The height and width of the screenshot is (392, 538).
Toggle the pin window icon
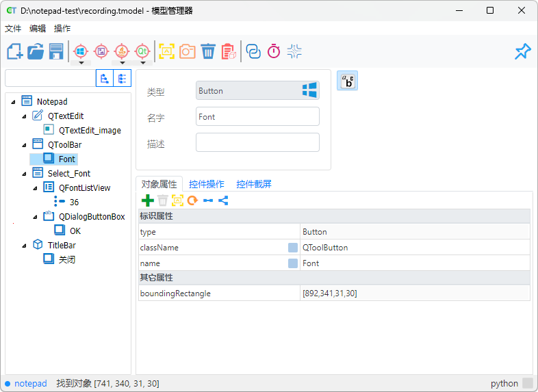pos(522,51)
